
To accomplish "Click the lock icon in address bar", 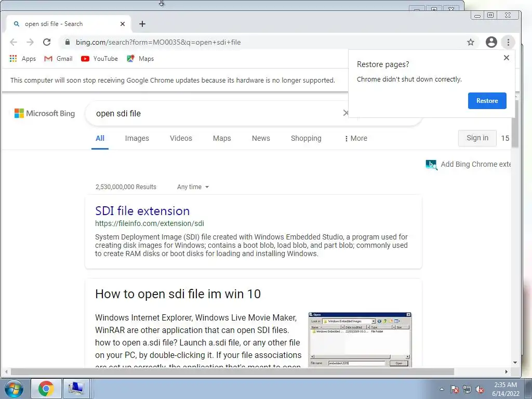I will click(x=68, y=42).
